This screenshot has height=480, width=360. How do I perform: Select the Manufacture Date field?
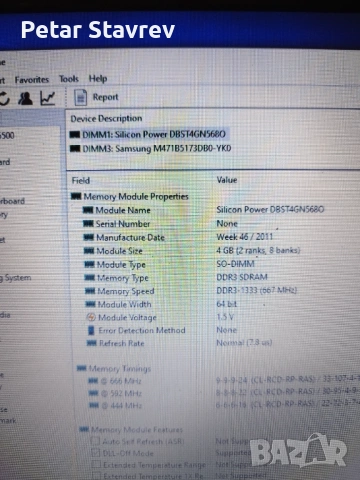pyautogui.click(x=130, y=238)
